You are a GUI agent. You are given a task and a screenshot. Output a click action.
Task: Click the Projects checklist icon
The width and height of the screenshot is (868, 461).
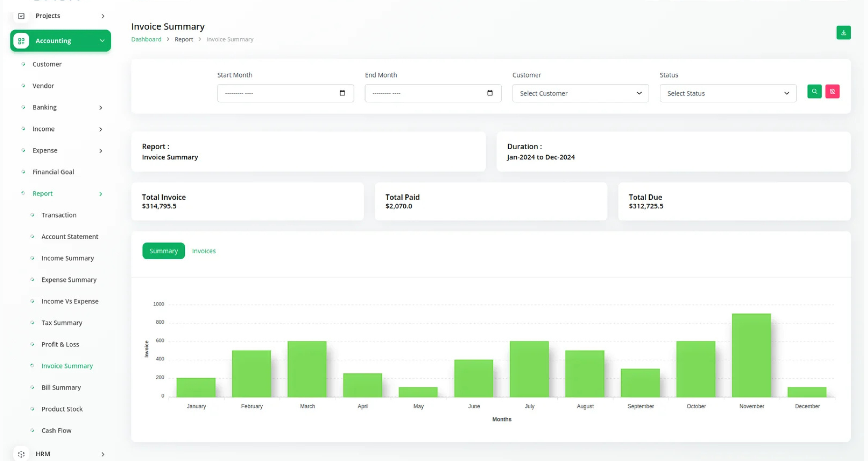[x=21, y=16]
